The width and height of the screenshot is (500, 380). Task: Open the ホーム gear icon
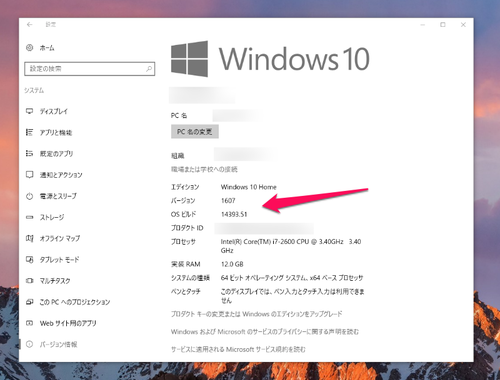pos(30,48)
